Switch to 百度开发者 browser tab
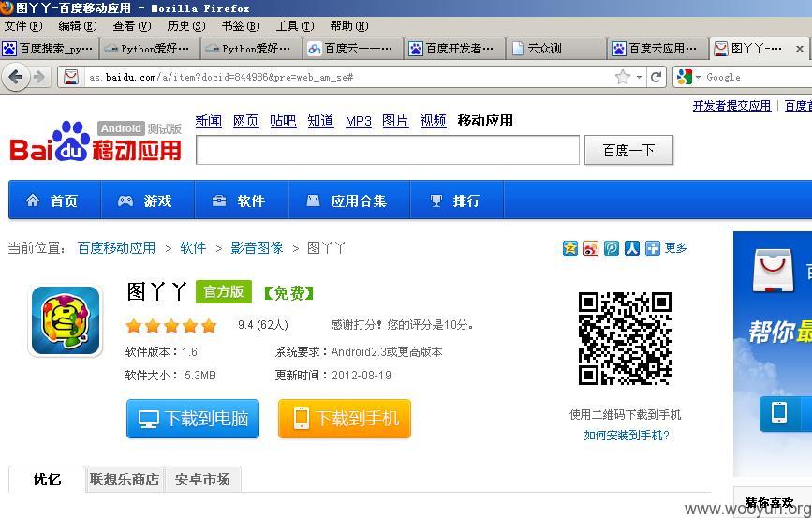 click(454, 49)
